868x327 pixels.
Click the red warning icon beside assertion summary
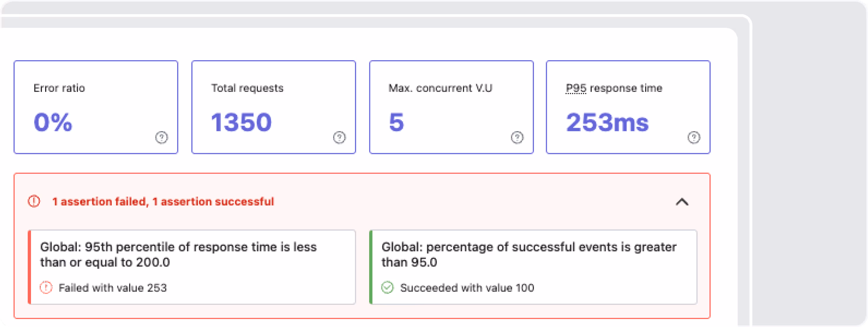point(34,201)
